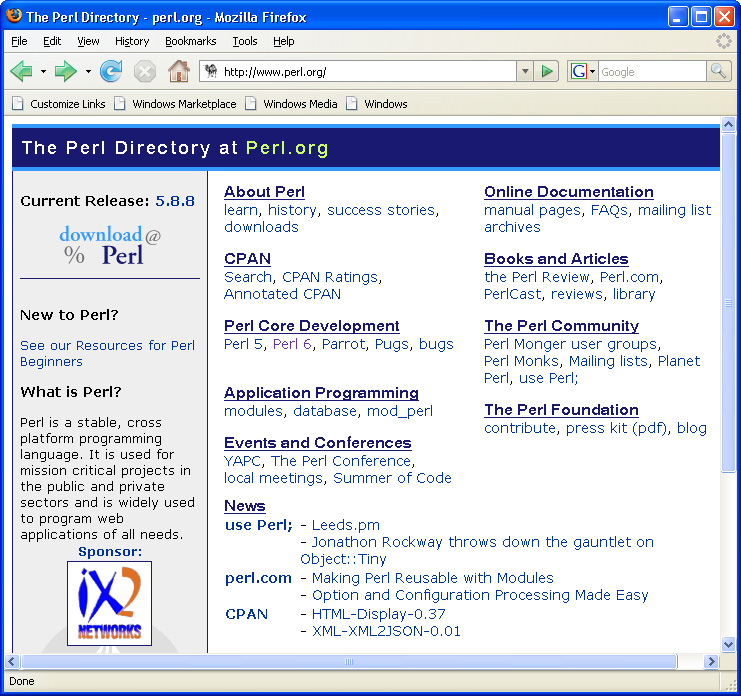
Task: Click the Leeds.pm news link
Action: click(345, 525)
